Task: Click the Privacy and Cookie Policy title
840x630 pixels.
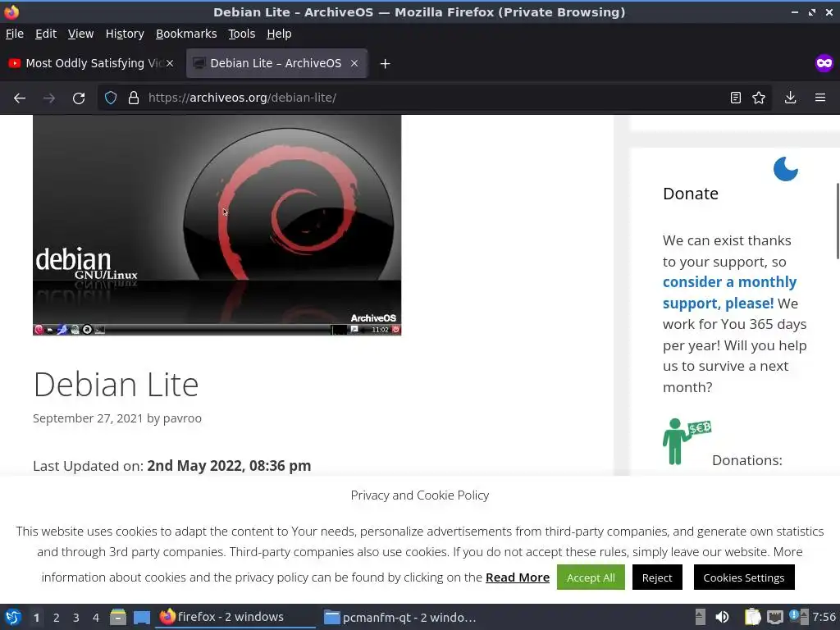Action: [419, 495]
